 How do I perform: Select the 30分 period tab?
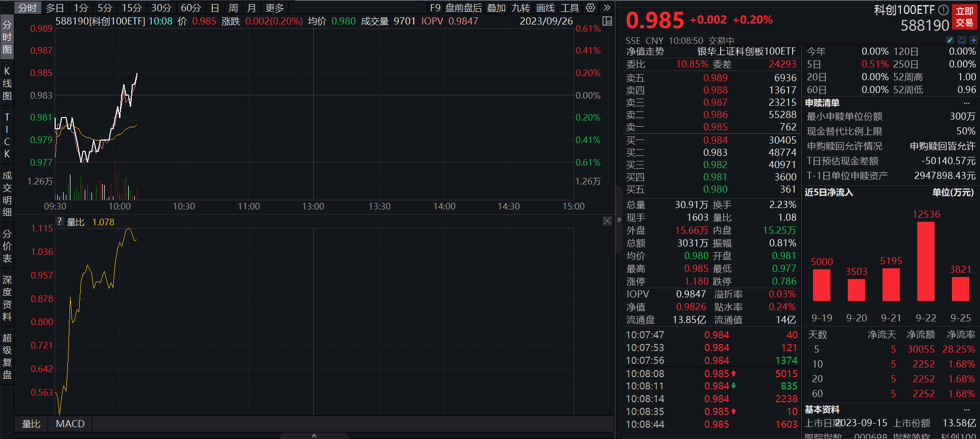pos(161,8)
